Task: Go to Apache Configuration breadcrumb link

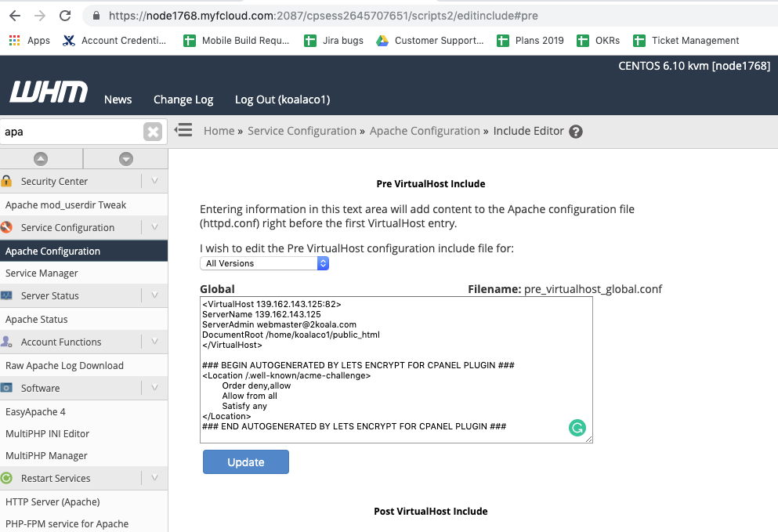Action: click(425, 131)
